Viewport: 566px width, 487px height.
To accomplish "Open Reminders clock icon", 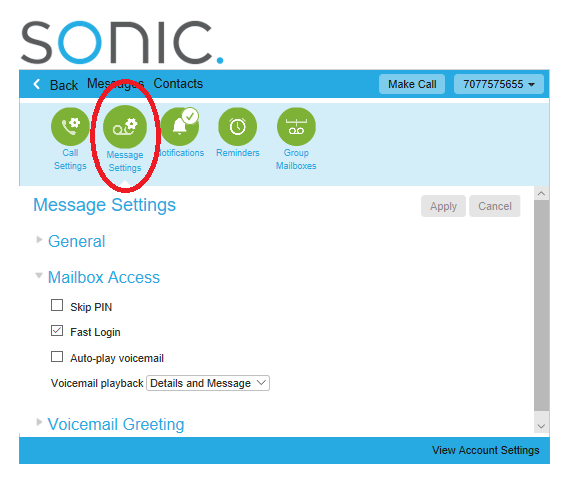I will (238, 127).
